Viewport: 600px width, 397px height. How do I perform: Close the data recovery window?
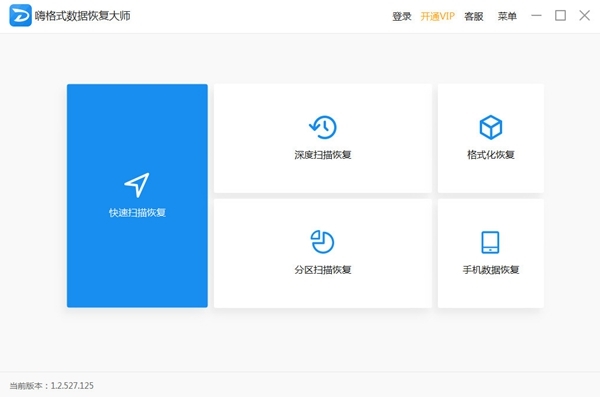pyautogui.click(x=584, y=16)
